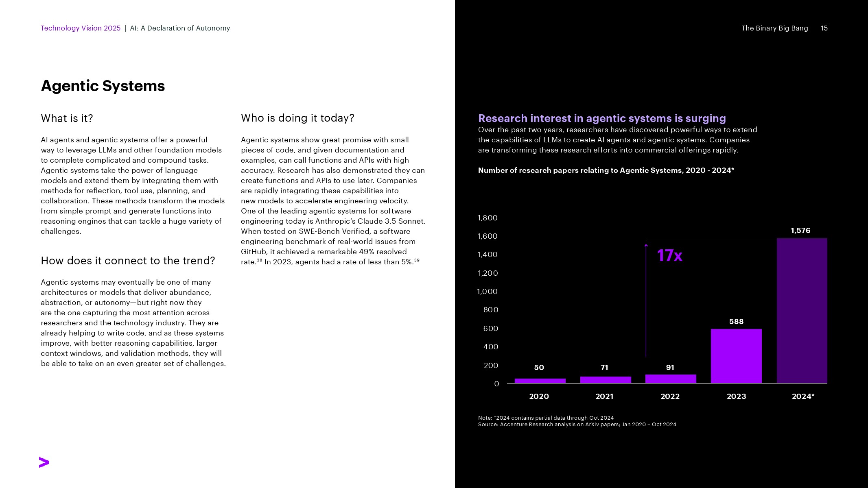Viewport: 868px width, 488px height.
Task: Click the 2020 bar in chart
Action: click(540, 381)
